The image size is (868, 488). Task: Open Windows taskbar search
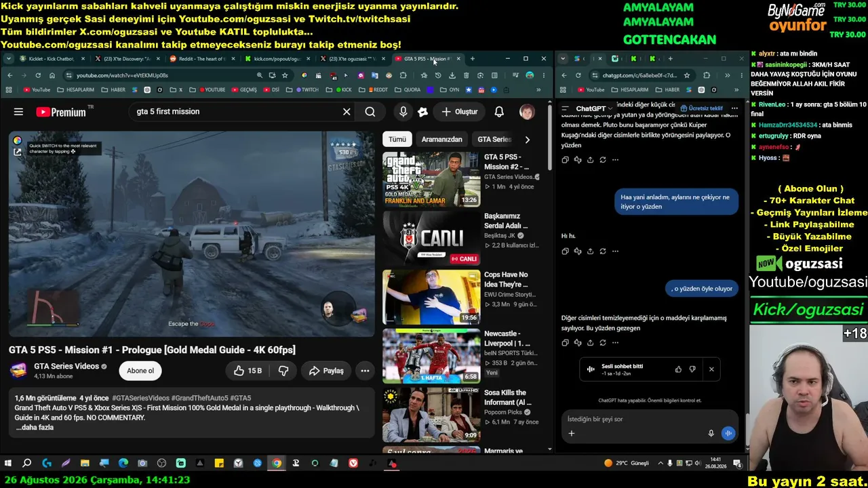click(x=27, y=464)
